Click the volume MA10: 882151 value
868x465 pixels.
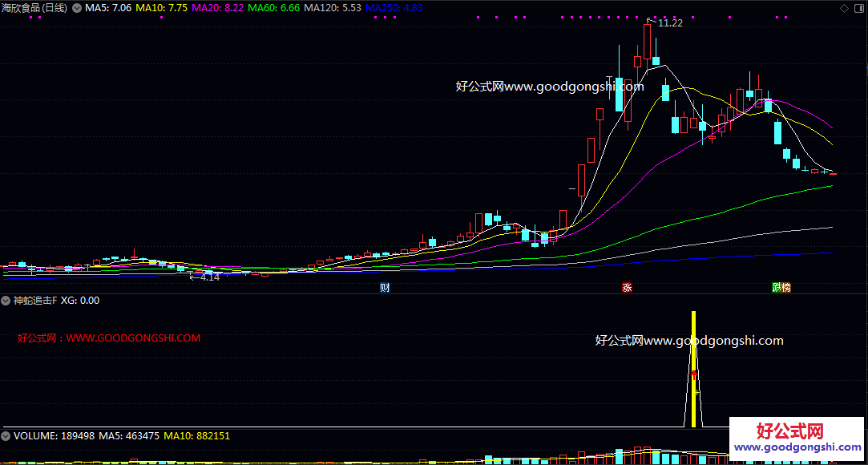(x=197, y=435)
